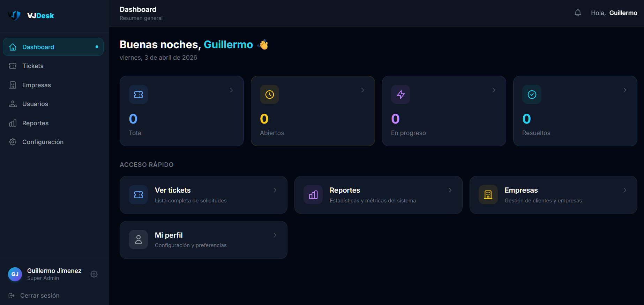Viewport: 644px width, 305px height.
Task: Open the Abiertos card with its arrow
Action: pyautogui.click(x=362, y=90)
